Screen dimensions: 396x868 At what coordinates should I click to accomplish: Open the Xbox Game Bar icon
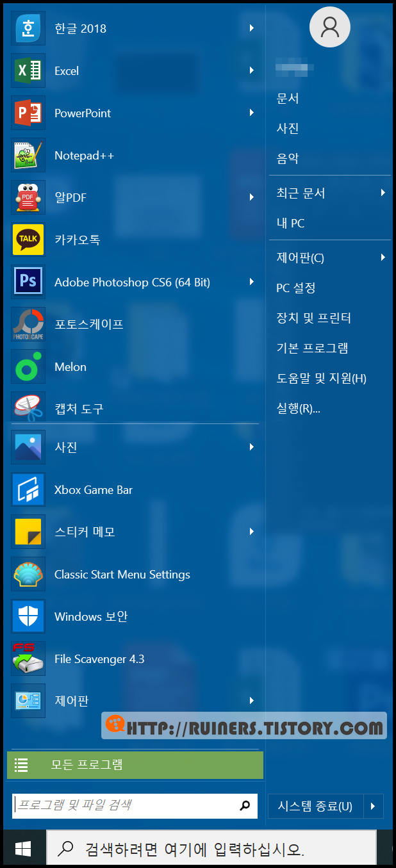(28, 489)
